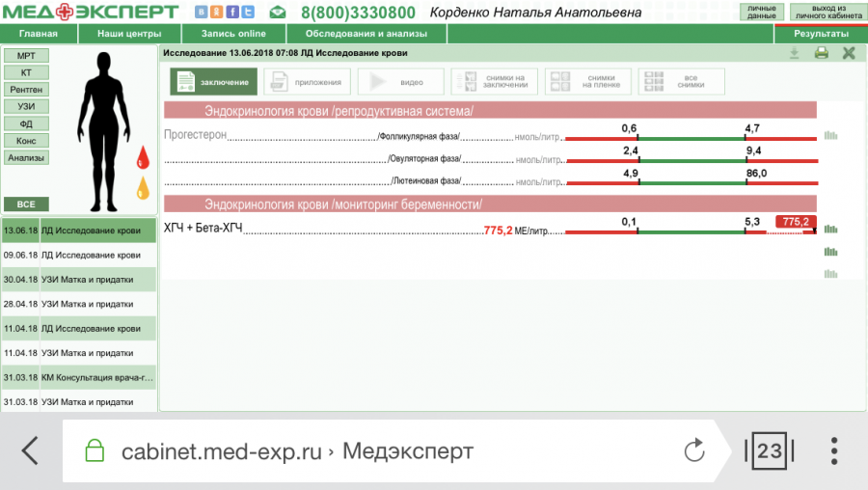Reload the page in the browser
Screen dimensions: 868x490
point(694,450)
